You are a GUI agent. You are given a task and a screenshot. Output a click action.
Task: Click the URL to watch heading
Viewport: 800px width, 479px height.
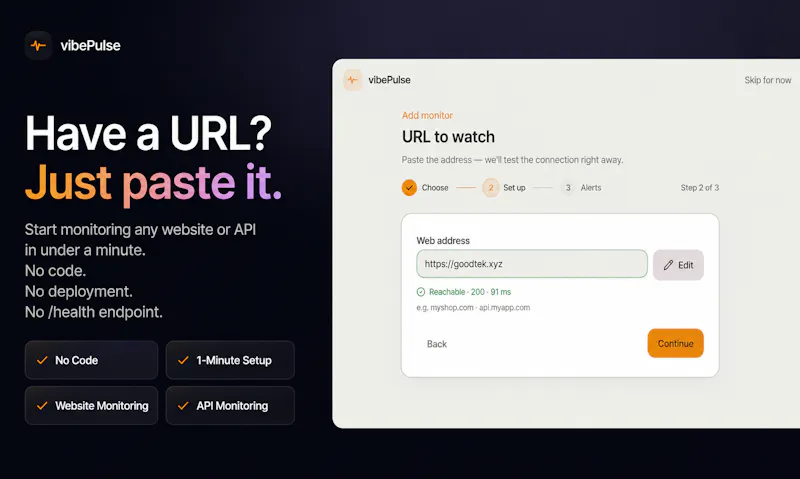tap(448, 137)
